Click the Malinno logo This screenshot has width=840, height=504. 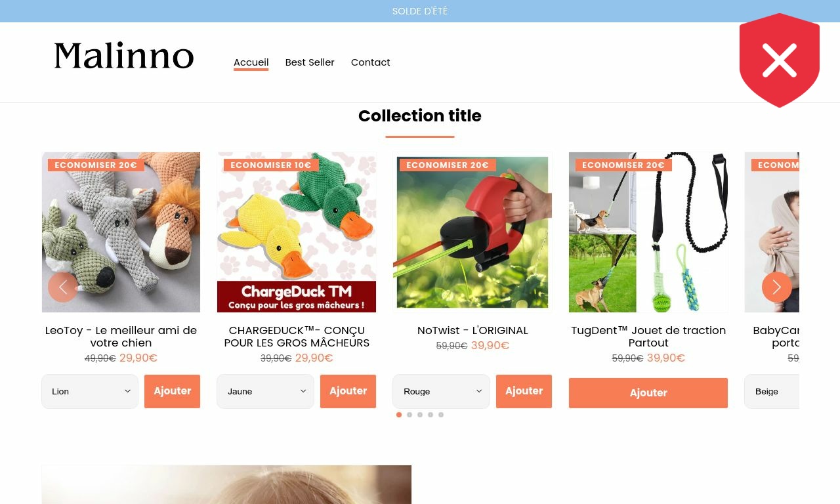tap(124, 56)
